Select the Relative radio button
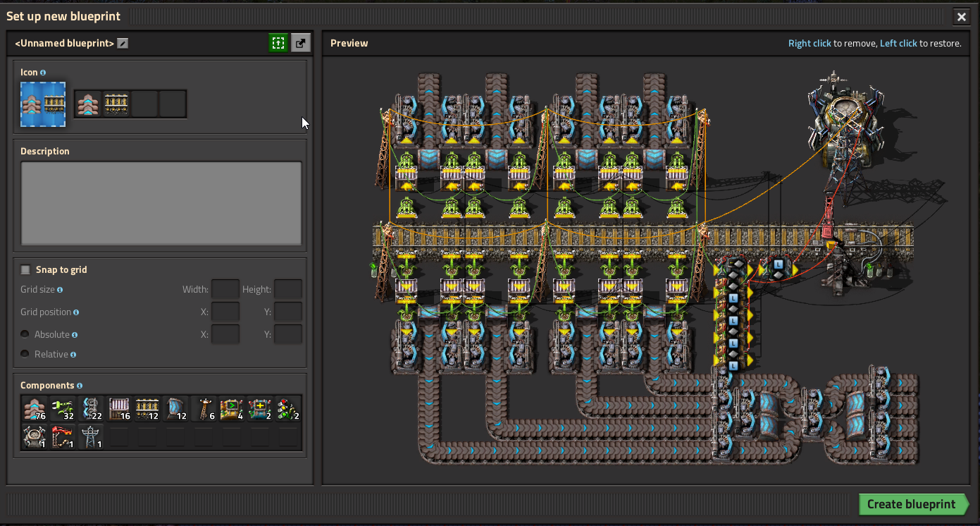This screenshot has height=526, width=980. [25, 354]
